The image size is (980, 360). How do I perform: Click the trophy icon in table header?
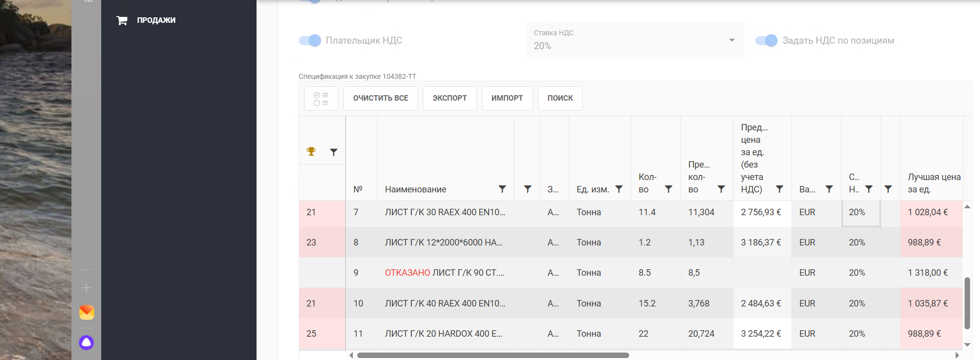311,152
